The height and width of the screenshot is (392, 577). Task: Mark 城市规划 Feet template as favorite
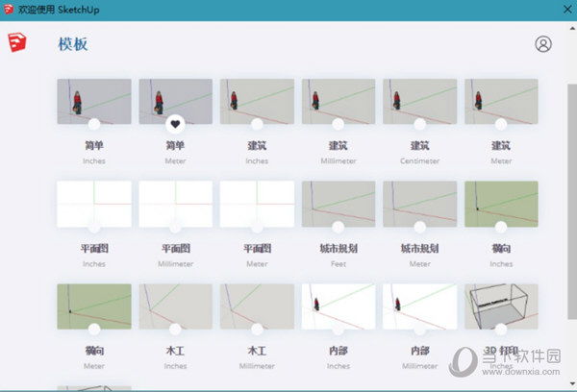[x=338, y=228]
